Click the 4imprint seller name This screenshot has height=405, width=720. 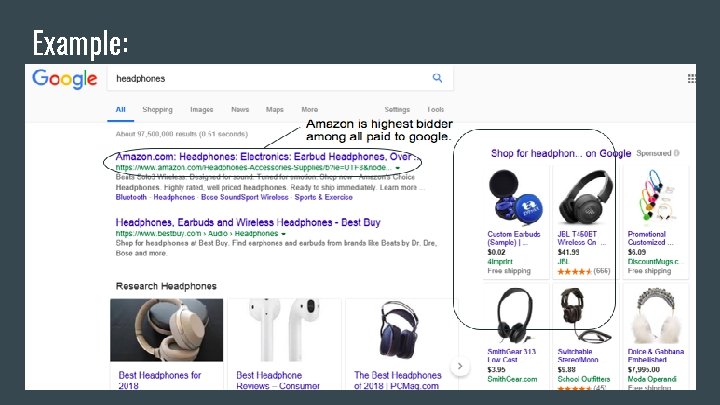500,261
